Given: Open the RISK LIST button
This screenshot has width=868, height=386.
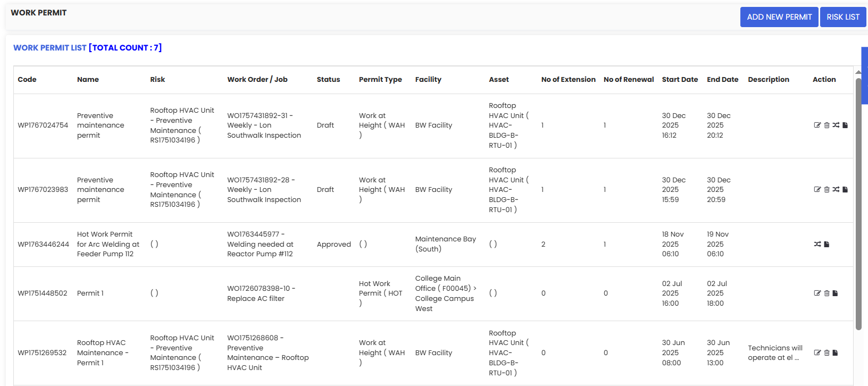Looking at the screenshot, I should pos(843,17).
